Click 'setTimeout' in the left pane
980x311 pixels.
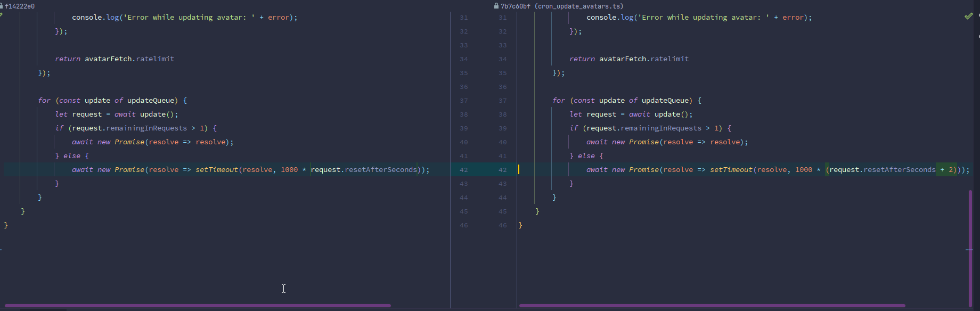(x=216, y=170)
